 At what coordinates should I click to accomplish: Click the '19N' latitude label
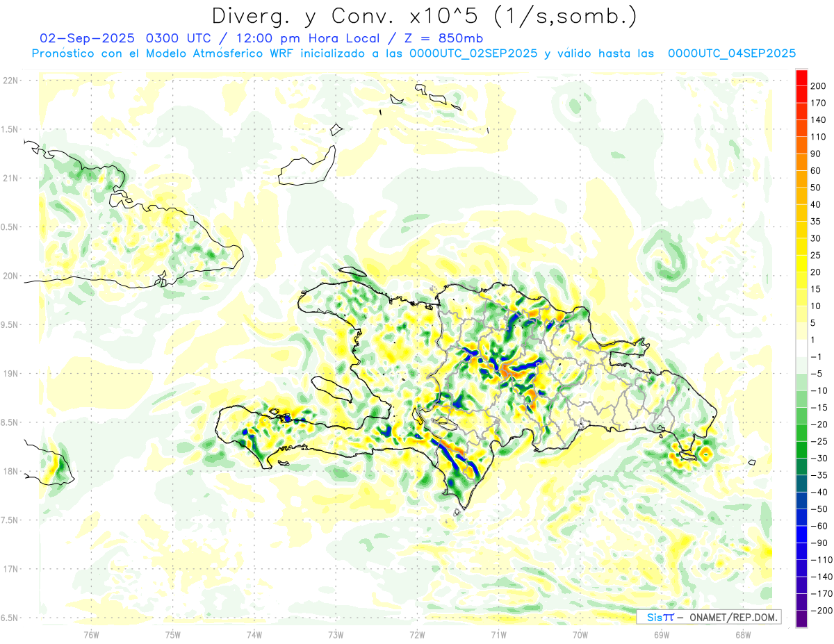click(10, 374)
